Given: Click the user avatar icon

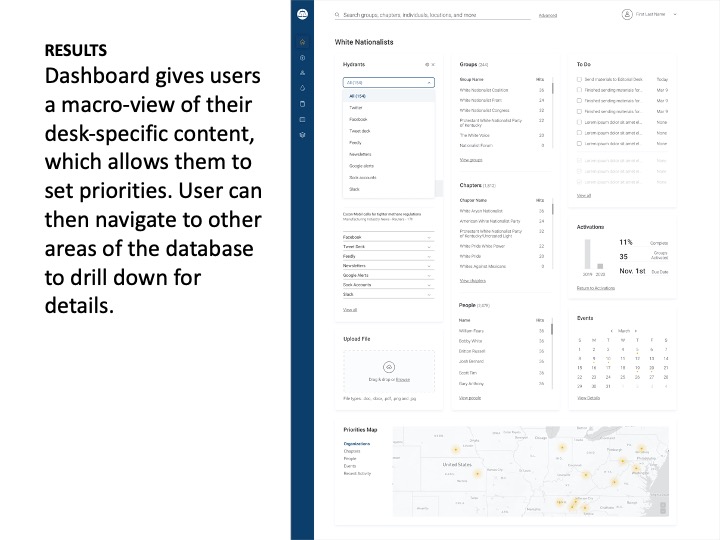Looking at the screenshot, I should click(627, 15).
